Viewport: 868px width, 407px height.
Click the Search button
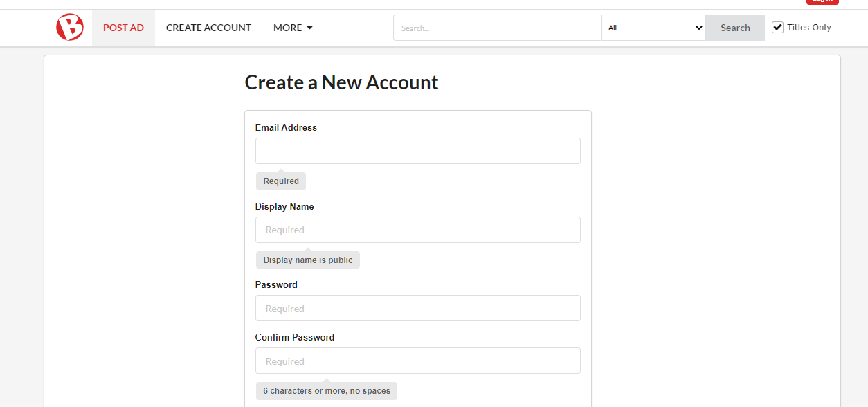[x=734, y=28]
